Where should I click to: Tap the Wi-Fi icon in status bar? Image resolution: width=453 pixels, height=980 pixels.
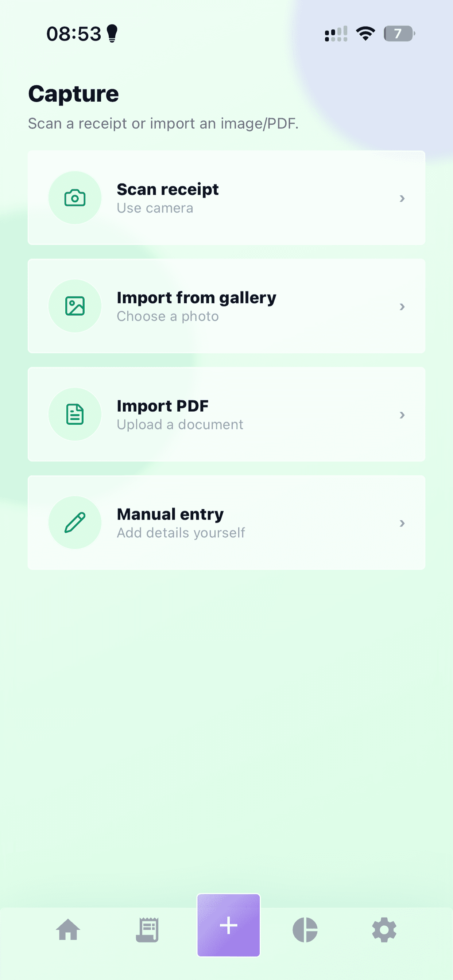tap(365, 34)
